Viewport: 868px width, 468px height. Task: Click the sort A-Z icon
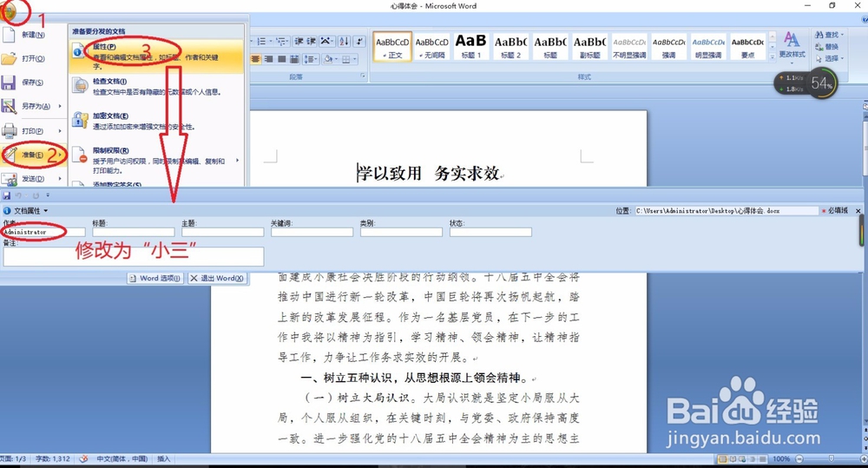pos(345,42)
